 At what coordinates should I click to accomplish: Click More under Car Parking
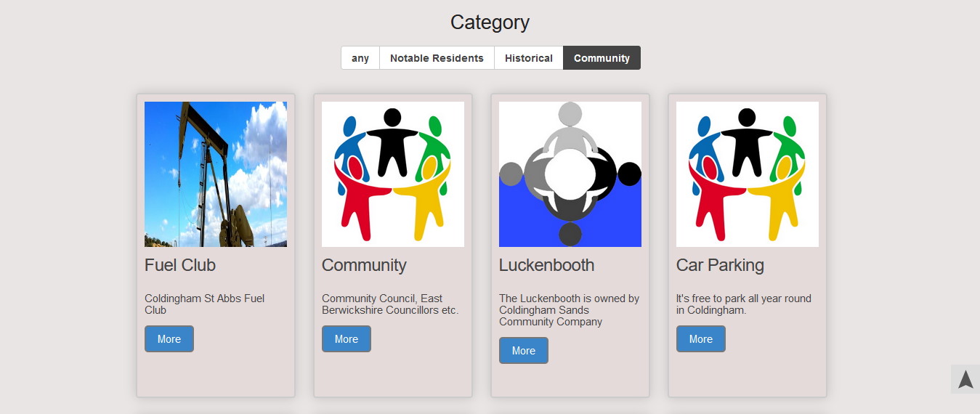(700, 338)
